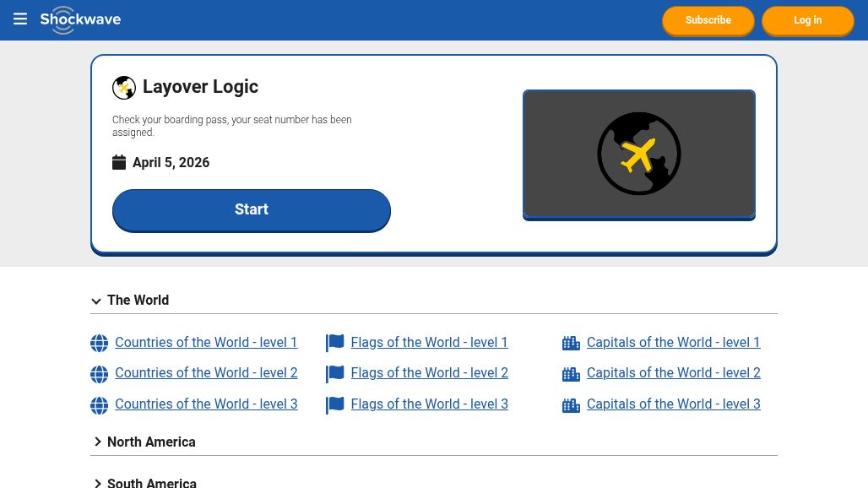Viewport: 868px width, 488px height.
Task: Click city icon for Capitals level 3
Action: [572, 405]
